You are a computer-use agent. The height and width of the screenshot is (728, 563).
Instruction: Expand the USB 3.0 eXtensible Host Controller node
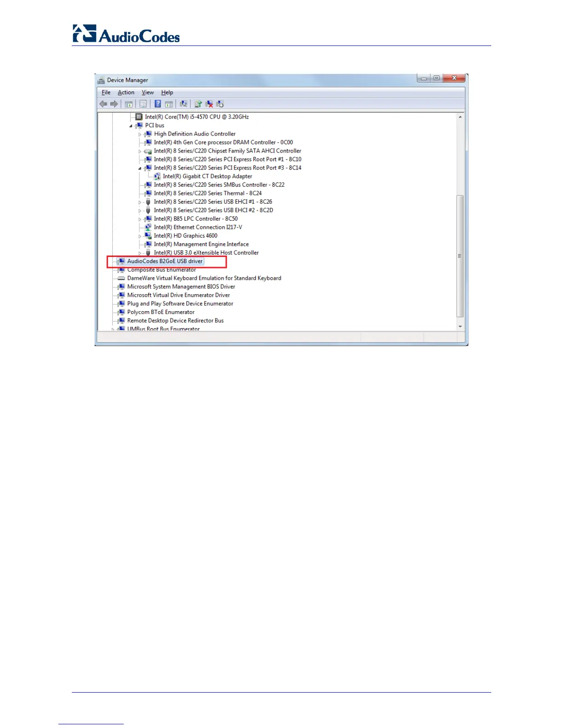pyautogui.click(x=140, y=253)
